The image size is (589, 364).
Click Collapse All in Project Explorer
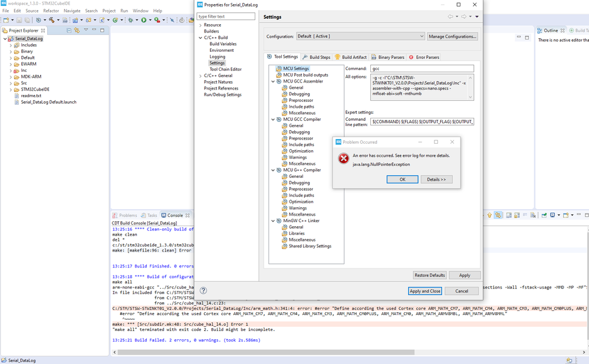69,31
